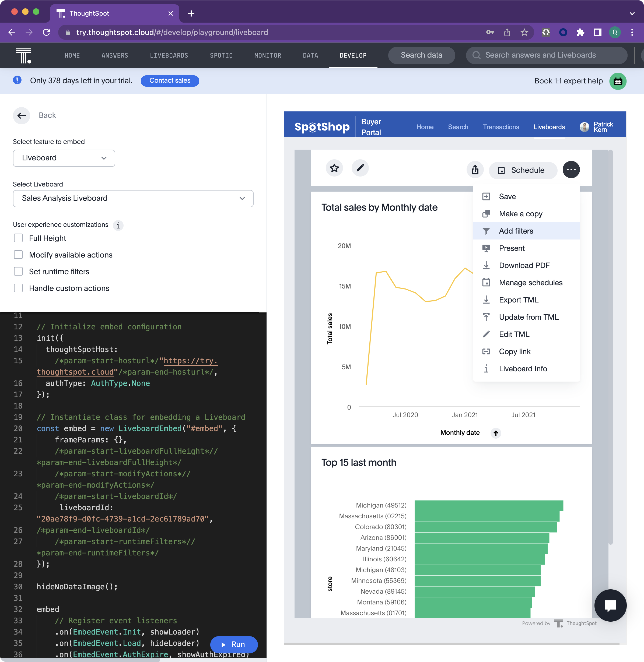Screen dimensions: 644x662
Task: Click the Save plus-box icon
Action: pyautogui.click(x=486, y=196)
